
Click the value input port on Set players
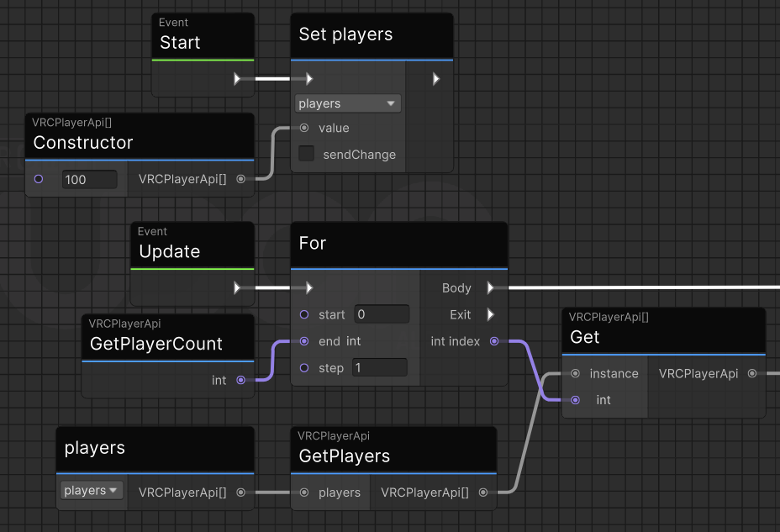coord(303,128)
